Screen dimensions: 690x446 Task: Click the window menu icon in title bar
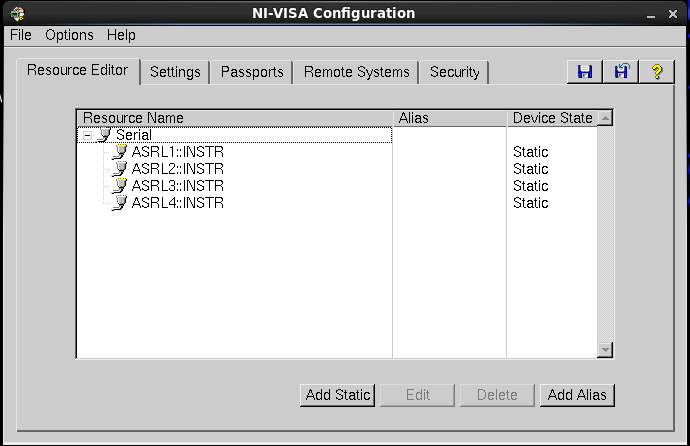point(17,13)
